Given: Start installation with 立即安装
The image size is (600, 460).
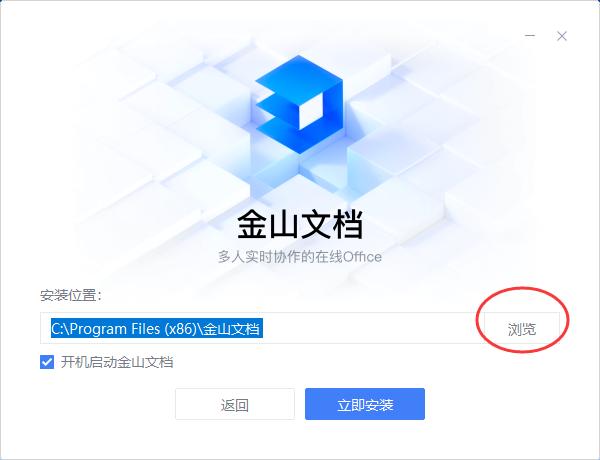Looking at the screenshot, I should (x=365, y=404).
